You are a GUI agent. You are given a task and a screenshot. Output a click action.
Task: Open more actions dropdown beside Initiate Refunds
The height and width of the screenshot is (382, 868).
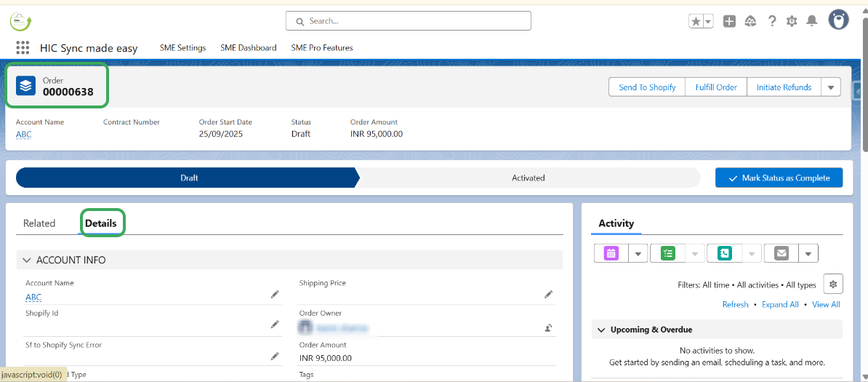(831, 87)
